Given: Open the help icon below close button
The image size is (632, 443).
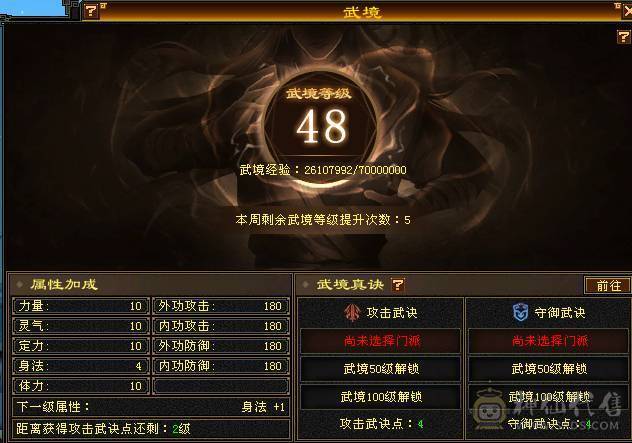Looking at the screenshot, I should pos(624,37).
